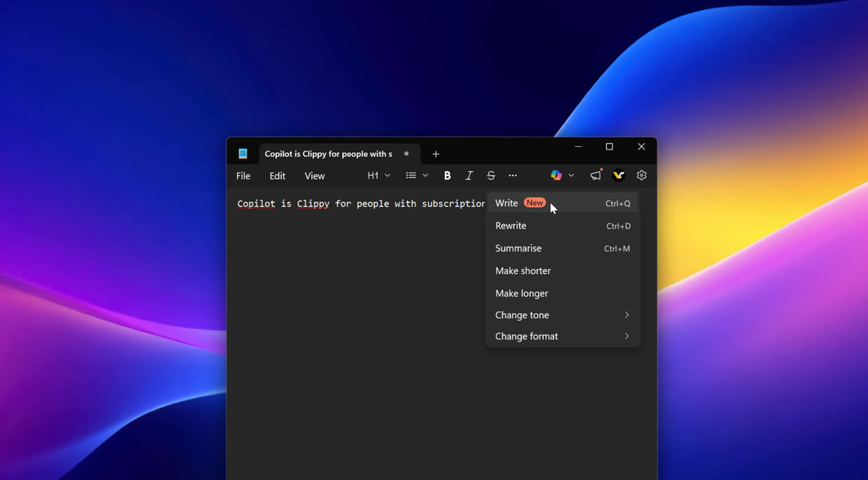This screenshot has height=480, width=868.
Task: Click the Notepad app icon in title bar
Action: click(x=243, y=153)
